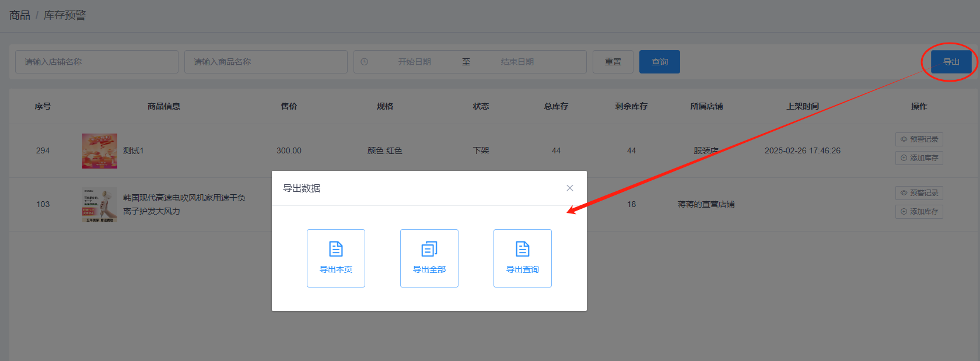The image size is (980, 361).
Task: Click the 测试1 product thumbnail
Action: 100,151
